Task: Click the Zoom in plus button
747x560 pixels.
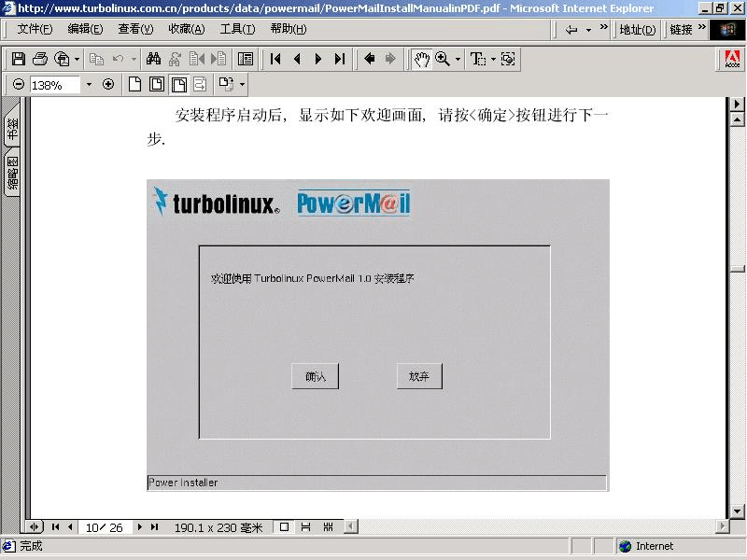Action: [x=108, y=84]
